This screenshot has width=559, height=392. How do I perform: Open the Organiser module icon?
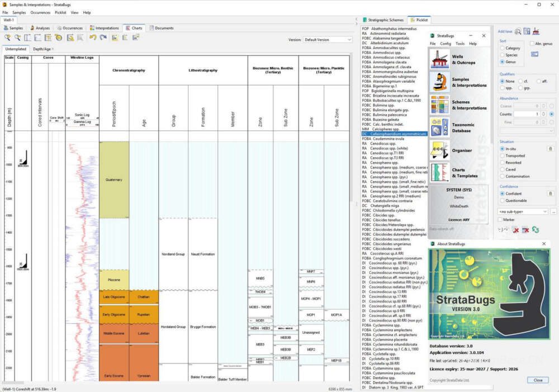tap(439, 150)
